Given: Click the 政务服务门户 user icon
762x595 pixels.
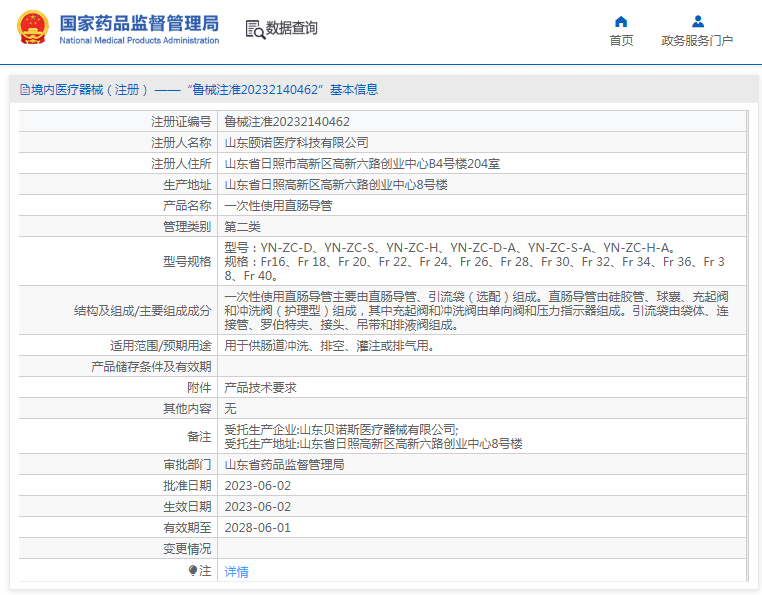Looking at the screenshot, I should point(698,21).
